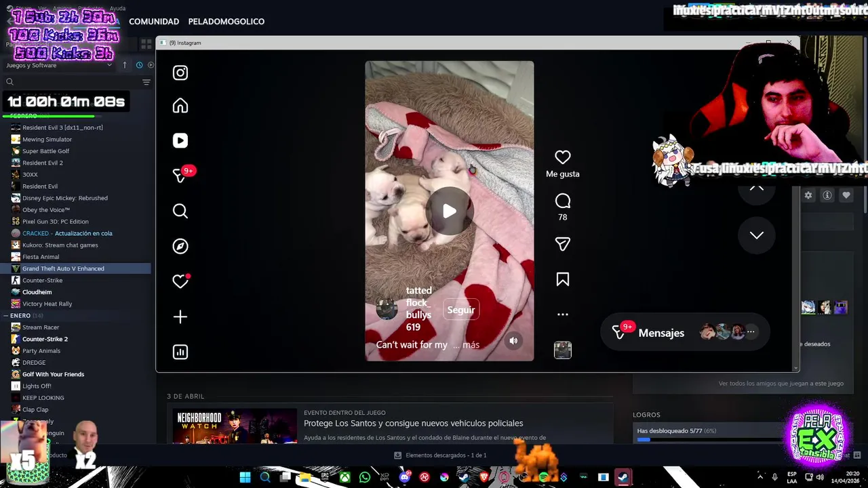Open more options for the reel
The width and height of the screenshot is (868, 488).
click(563, 314)
